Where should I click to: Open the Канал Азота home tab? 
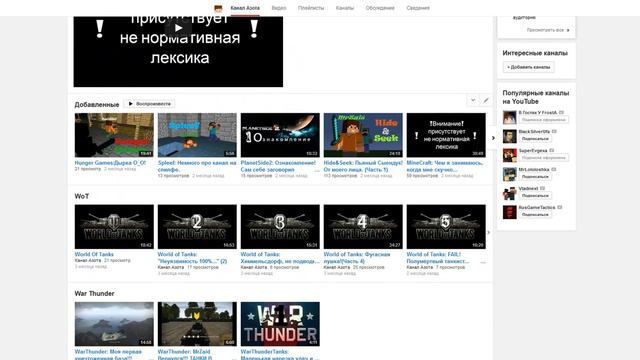tap(245, 8)
